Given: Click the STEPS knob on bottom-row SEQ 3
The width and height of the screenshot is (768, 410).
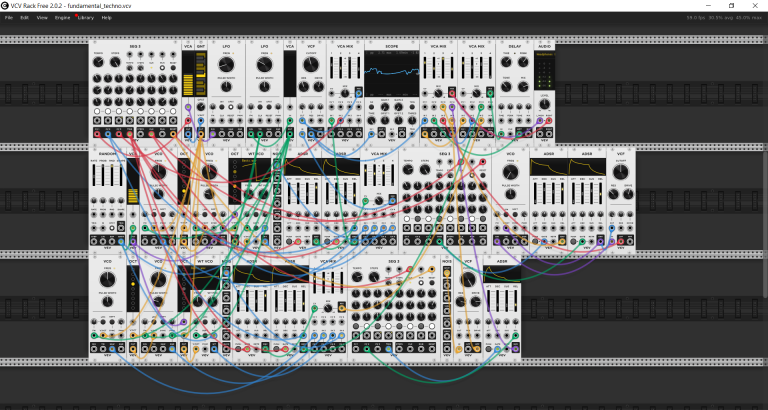Looking at the screenshot, I should tap(373, 277).
